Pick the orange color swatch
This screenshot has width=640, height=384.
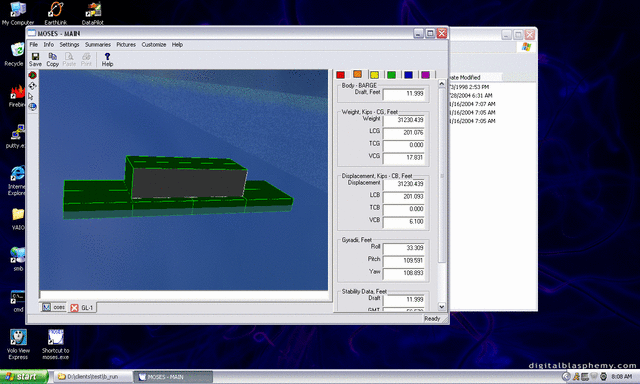[357, 74]
